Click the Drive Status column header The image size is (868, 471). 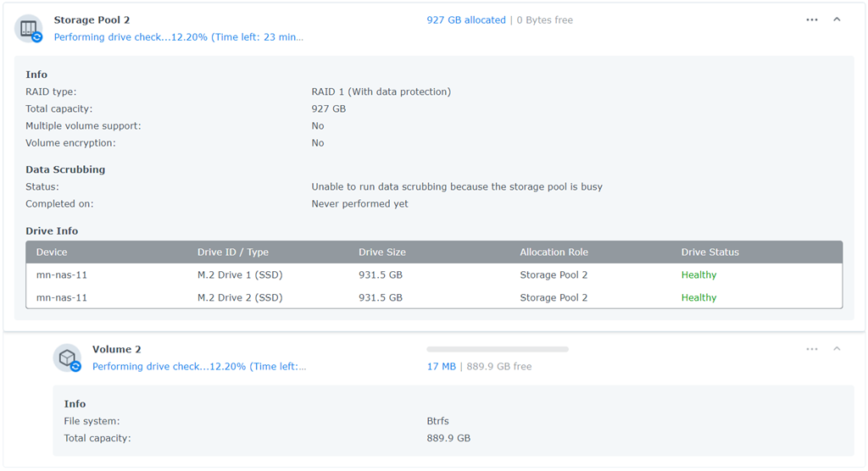click(x=709, y=252)
